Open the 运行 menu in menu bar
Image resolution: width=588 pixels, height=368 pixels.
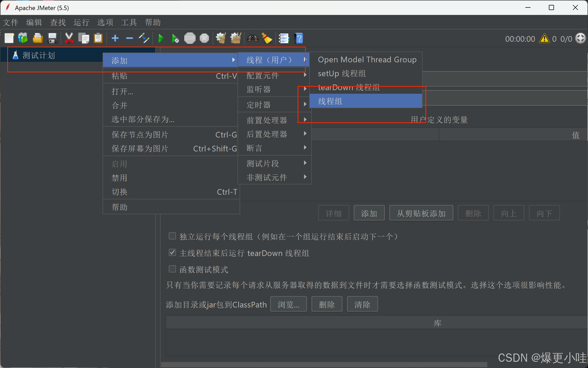[x=81, y=22]
